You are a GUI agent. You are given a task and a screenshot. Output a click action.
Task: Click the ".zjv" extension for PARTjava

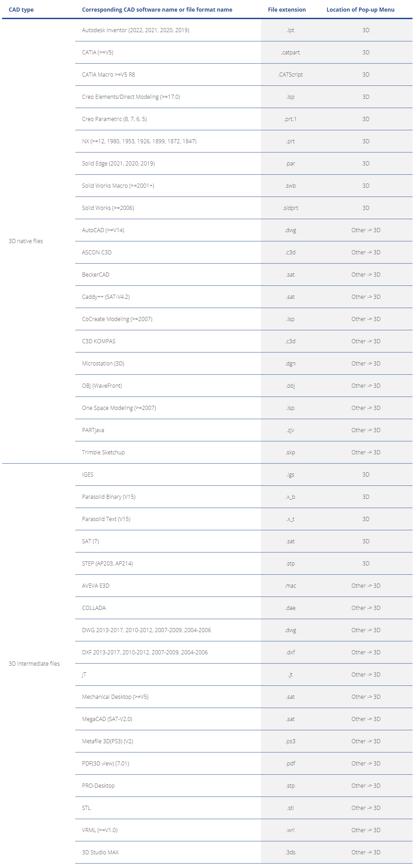pos(290,430)
